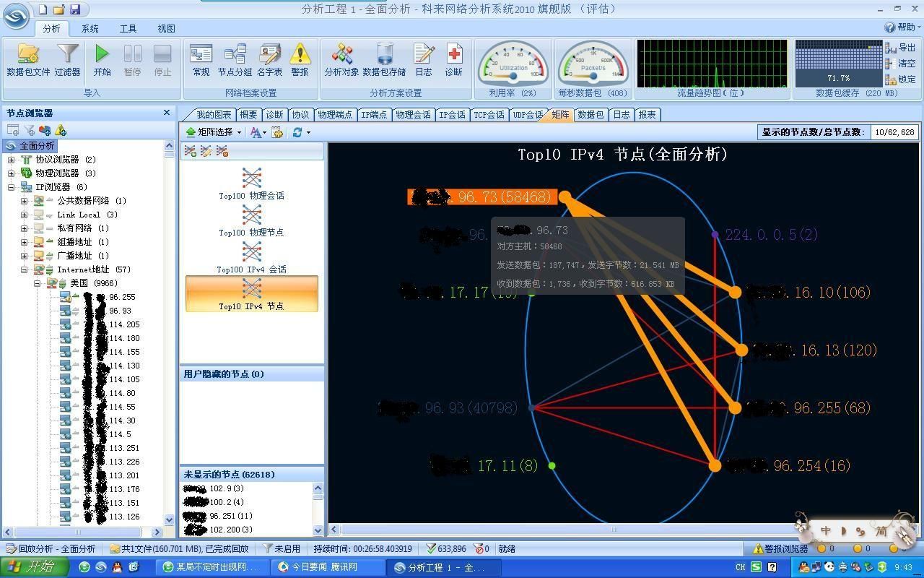Select the 全面分析 root tree item
Screen dimensions: 924x578
(36, 146)
